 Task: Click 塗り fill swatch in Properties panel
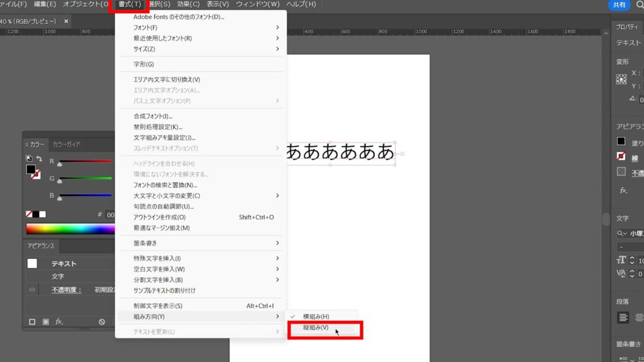(x=621, y=141)
